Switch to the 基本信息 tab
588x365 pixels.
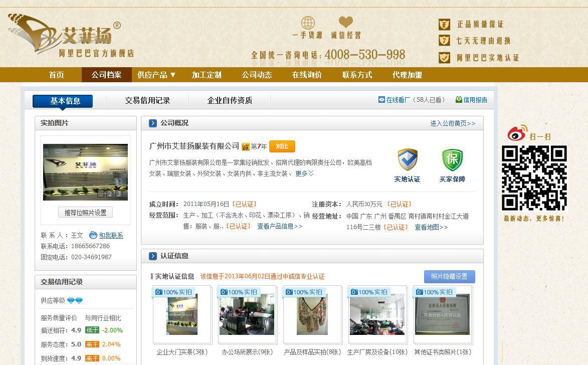(63, 101)
